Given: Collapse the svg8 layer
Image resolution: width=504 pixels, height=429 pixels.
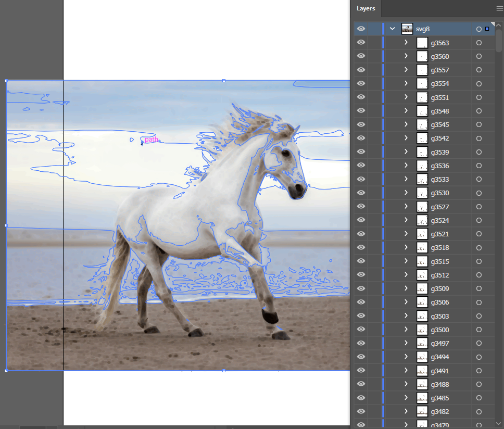Looking at the screenshot, I should [392, 29].
